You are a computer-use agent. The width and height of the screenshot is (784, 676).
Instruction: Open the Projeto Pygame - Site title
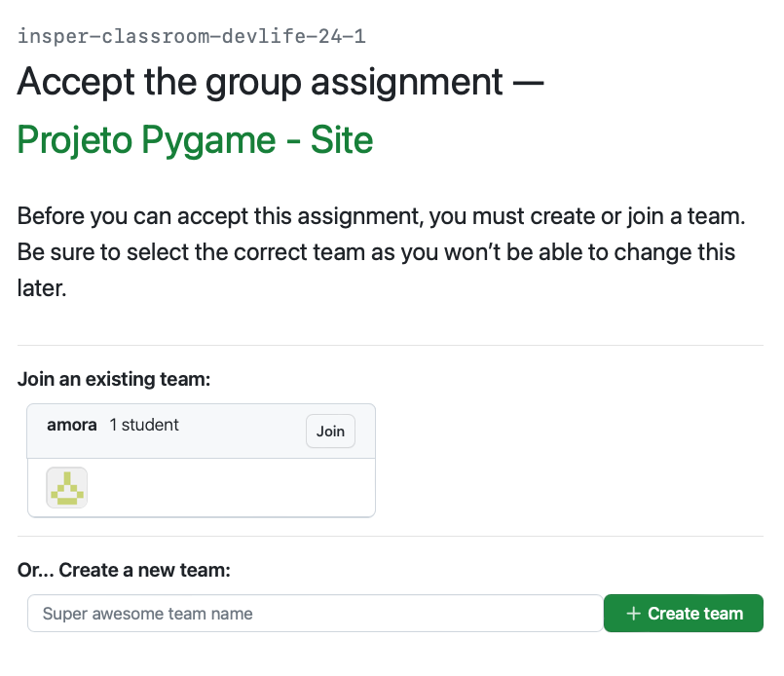[x=195, y=140]
